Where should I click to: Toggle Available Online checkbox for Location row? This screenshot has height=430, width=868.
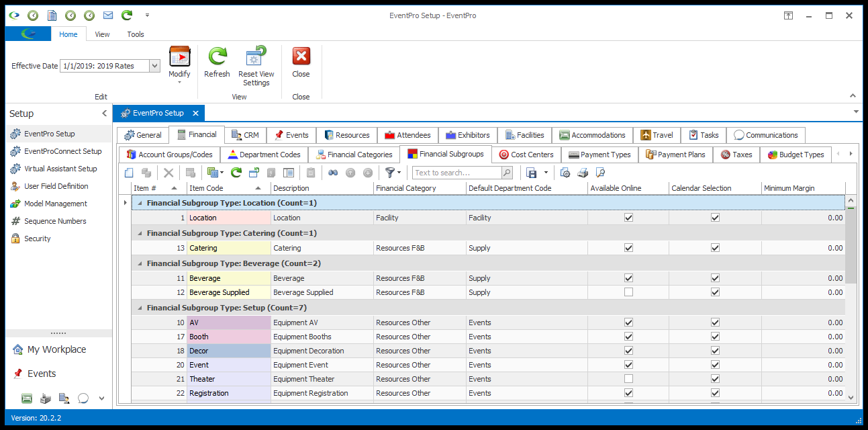point(628,218)
